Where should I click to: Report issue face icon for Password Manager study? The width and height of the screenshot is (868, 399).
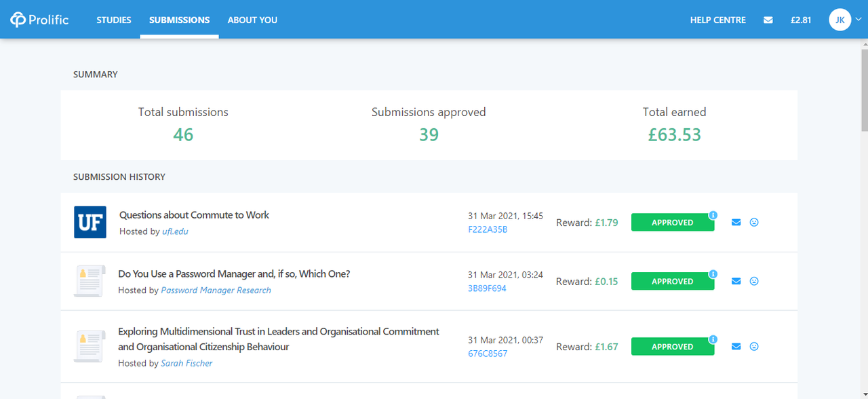pos(754,282)
